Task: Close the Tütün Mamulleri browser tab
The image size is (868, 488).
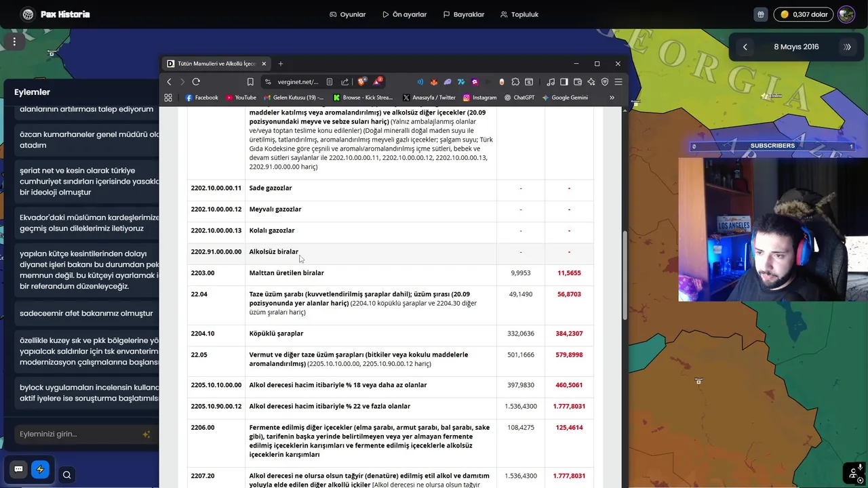Action: pyautogui.click(x=264, y=64)
